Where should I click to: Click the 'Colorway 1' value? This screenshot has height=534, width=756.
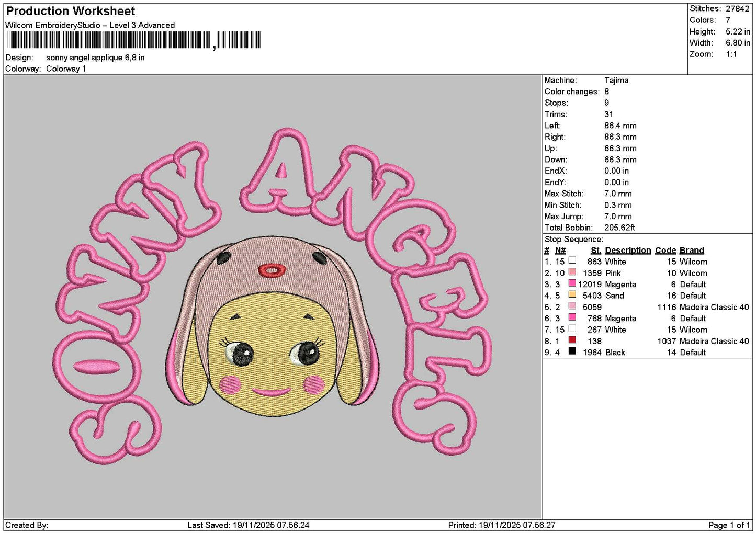[x=66, y=69]
